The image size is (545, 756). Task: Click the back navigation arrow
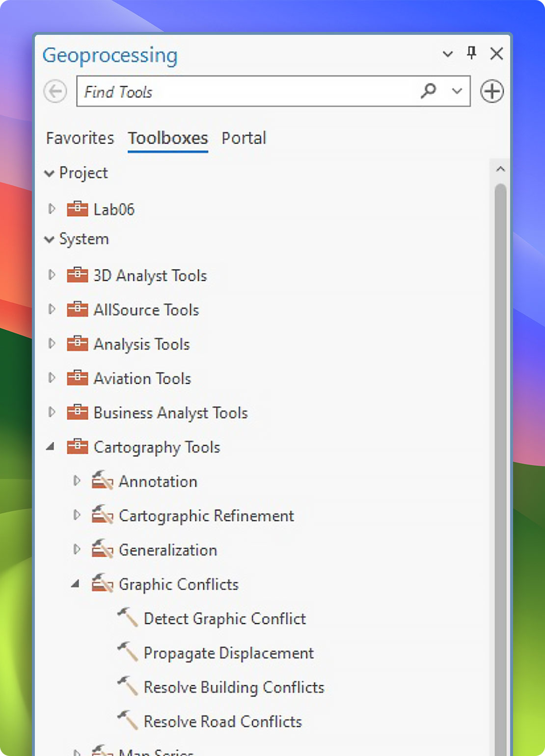click(x=55, y=91)
